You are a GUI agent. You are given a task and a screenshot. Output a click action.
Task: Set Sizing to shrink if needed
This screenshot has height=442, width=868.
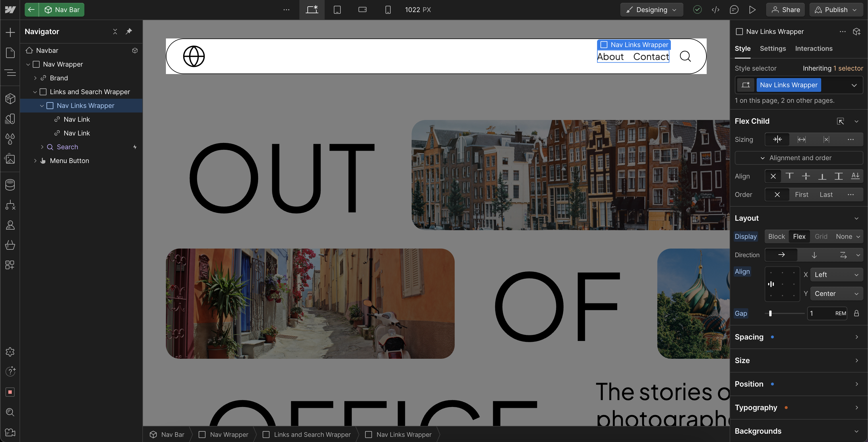(x=777, y=139)
